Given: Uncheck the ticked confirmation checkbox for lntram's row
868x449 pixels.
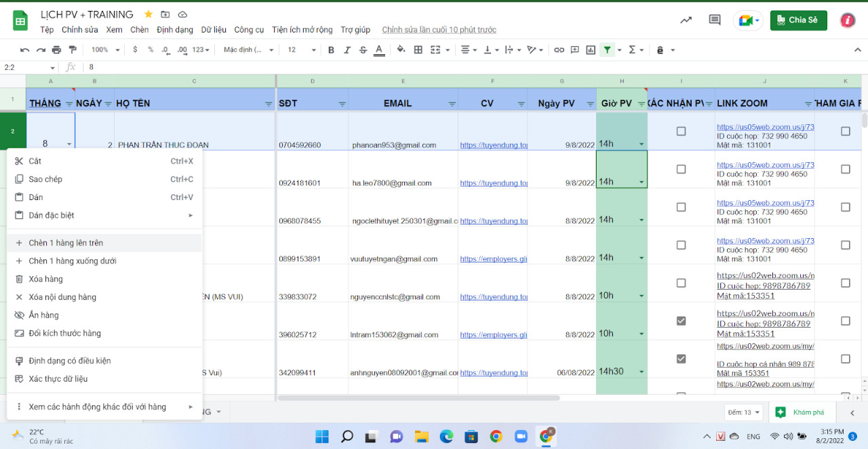Looking at the screenshot, I should (x=681, y=321).
